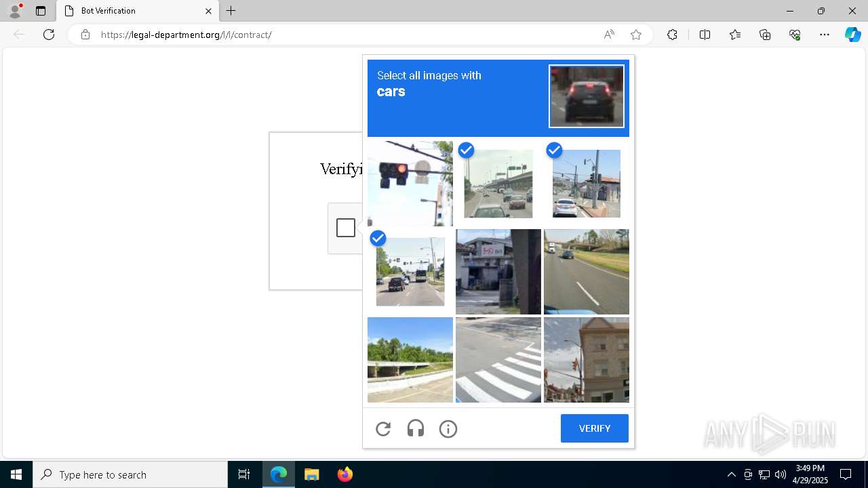Deselect the highway traffic image tile
This screenshot has width=868, height=488.
tap(498, 184)
